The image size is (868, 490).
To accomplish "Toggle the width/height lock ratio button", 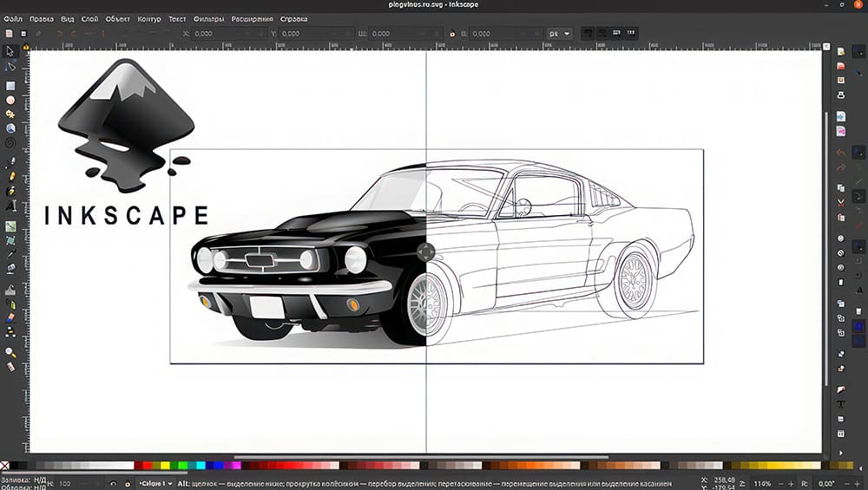I will (452, 34).
